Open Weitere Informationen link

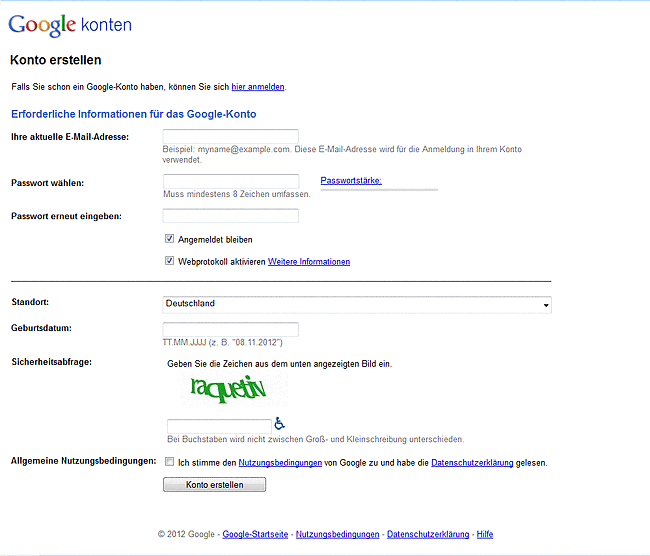[309, 262]
